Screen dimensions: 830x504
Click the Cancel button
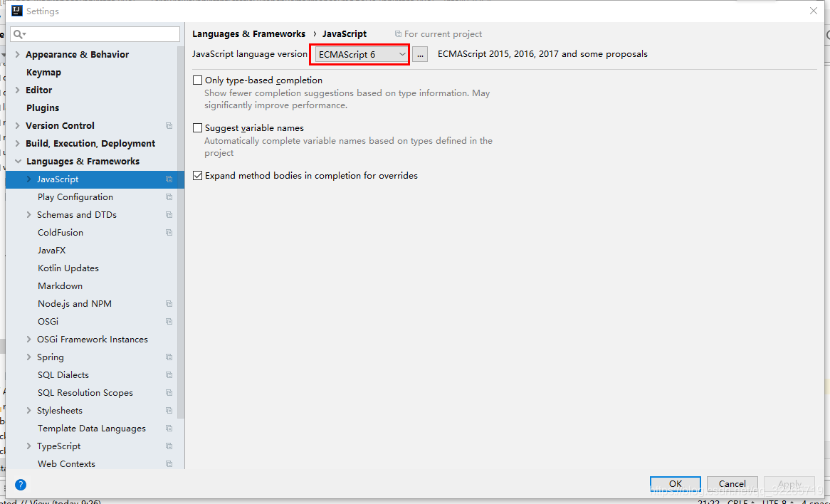[732, 483]
